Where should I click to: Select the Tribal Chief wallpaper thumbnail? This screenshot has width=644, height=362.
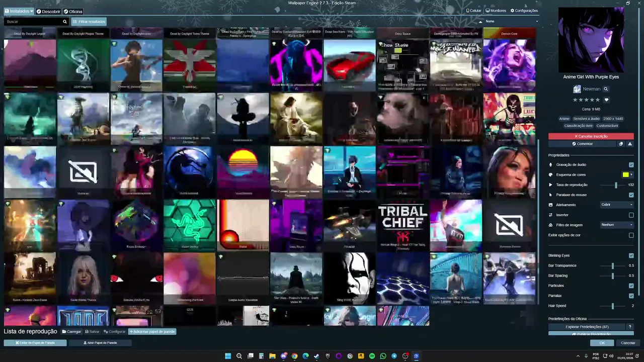pyautogui.click(x=403, y=225)
